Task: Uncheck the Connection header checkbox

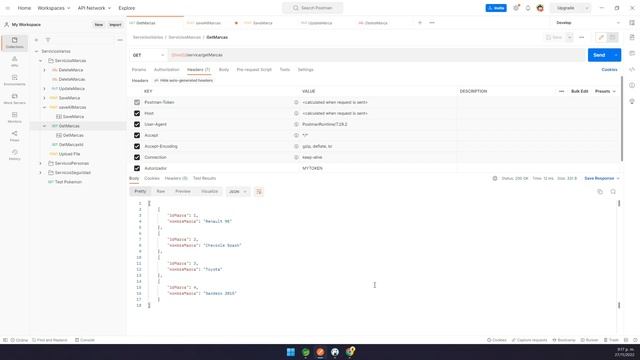Action: point(137,157)
